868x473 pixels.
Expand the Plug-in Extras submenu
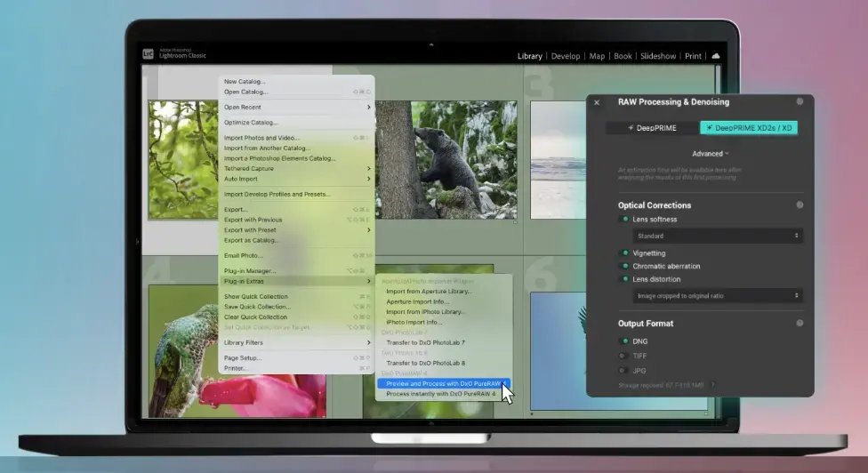(296, 281)
